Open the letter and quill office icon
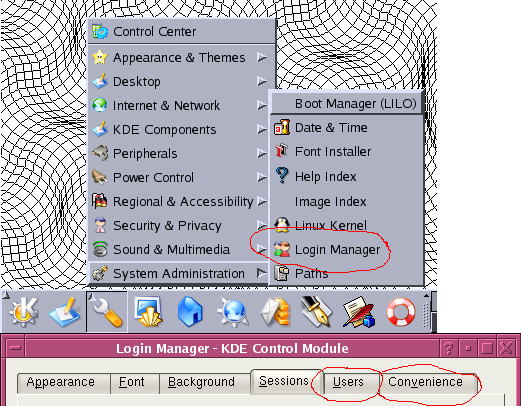 tap(359, 312)
